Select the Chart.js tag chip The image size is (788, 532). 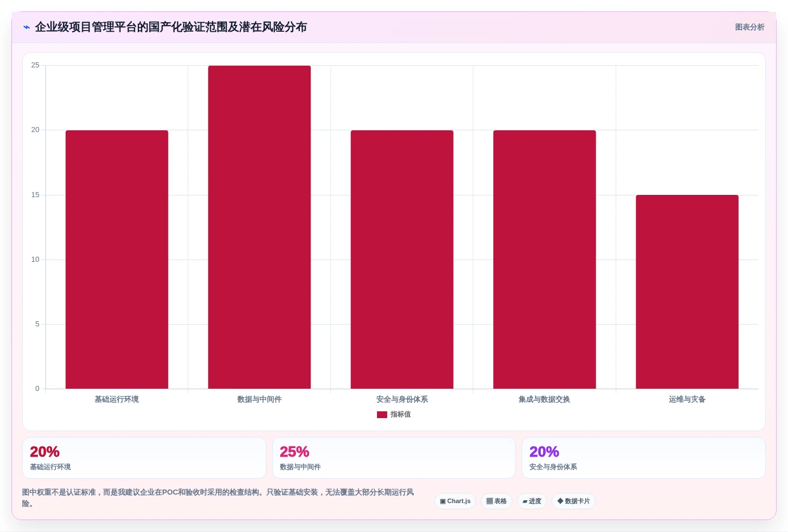455,501
